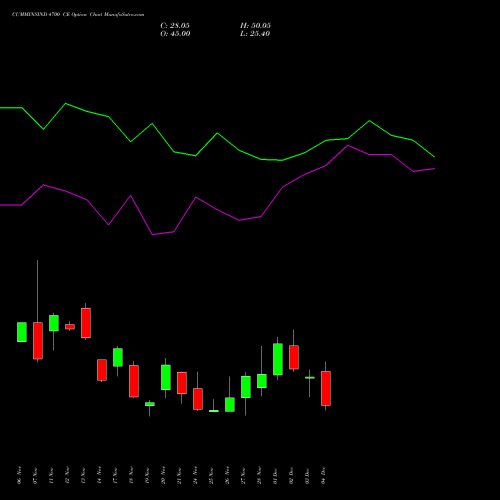The width and height of the screenshot is (500, 500).
Task: Click the open value O: 45.00
Action: pos(175,34)
